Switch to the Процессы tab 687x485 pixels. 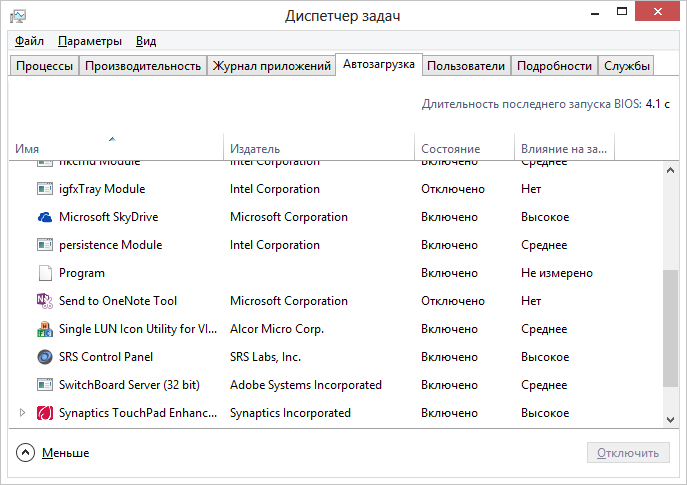(44, 66)
